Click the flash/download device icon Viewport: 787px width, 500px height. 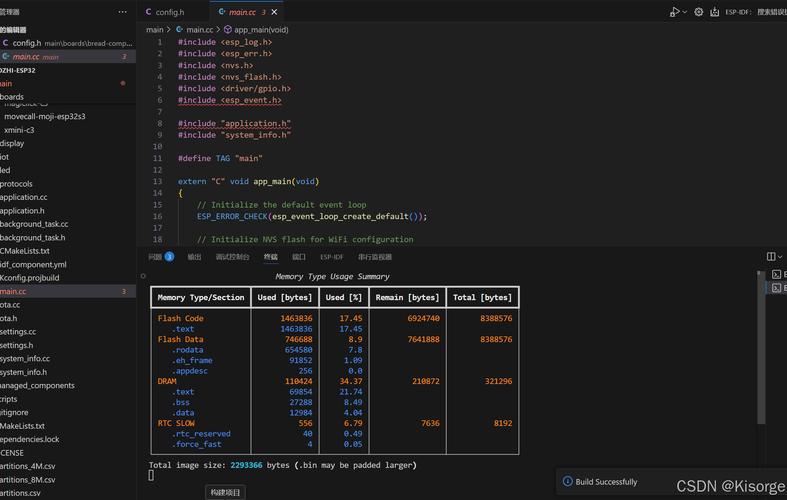coord(714,12)
